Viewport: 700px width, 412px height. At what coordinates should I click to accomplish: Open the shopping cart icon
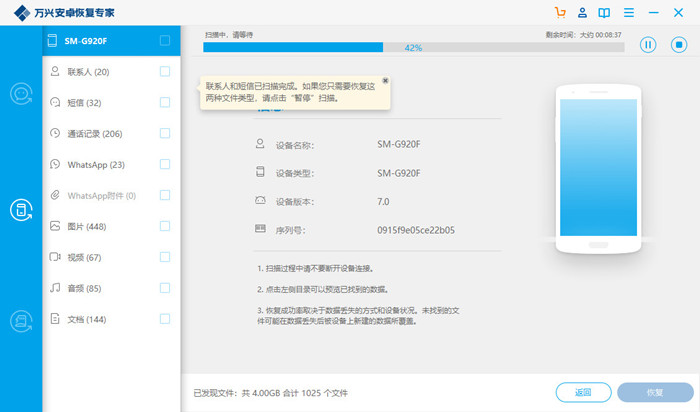pyautogui.click(x=560, y=12)
